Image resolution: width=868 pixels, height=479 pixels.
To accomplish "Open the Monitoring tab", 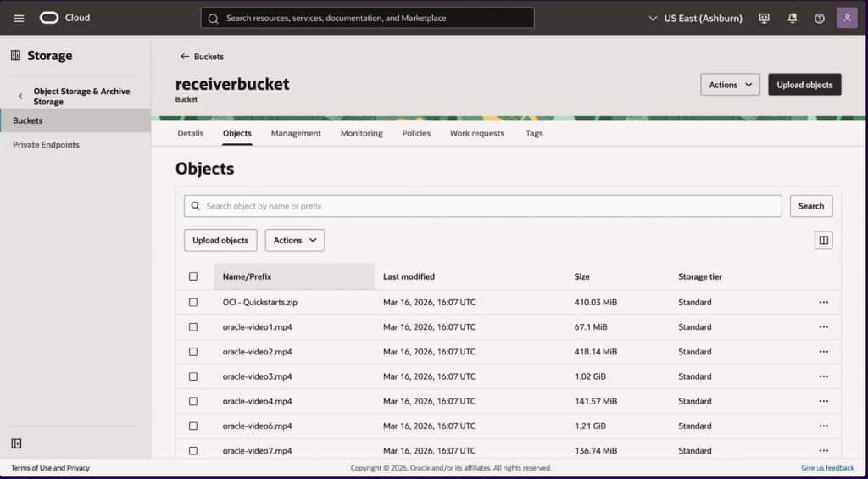I will pos(361,133).
